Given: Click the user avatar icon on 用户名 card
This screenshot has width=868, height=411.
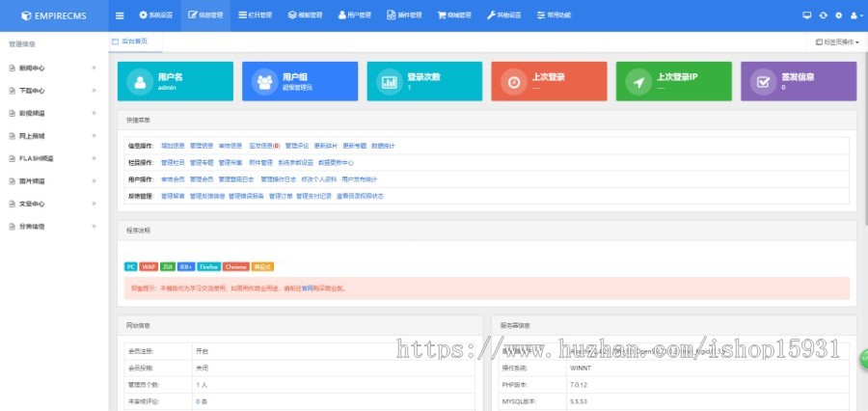Looking at the screenshot, I should (140, 82).
